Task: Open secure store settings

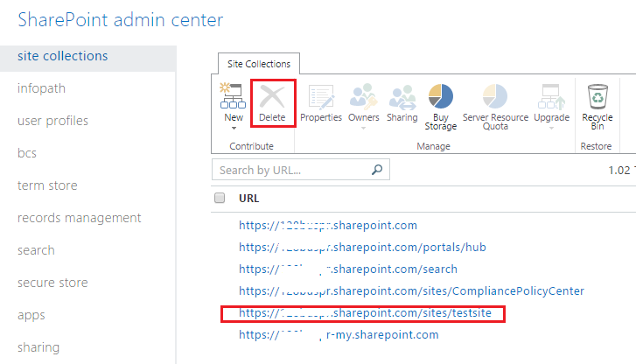Action: click(52, 283)
